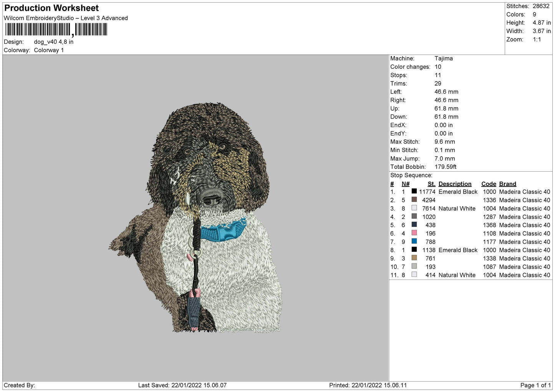555x392 pixels.
Task: Click the white swatch in stop row 3
Action: pos(414,208)
